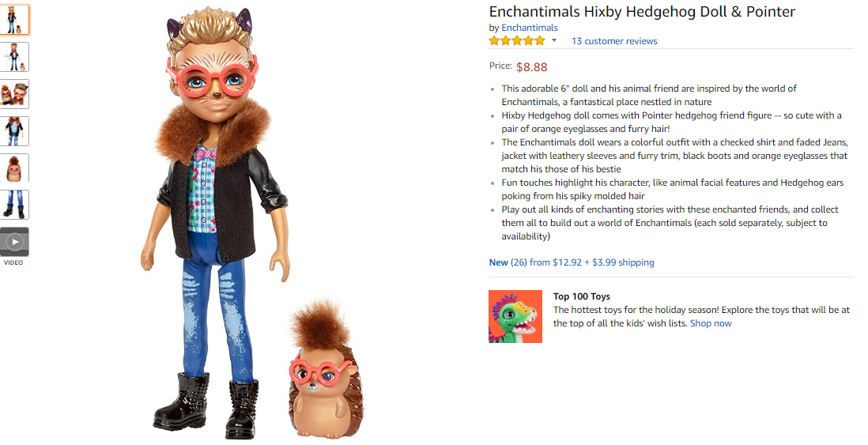Screen dimensions: 868x445
Task: Click the $8.88 price text
Action: coord(531,67)
